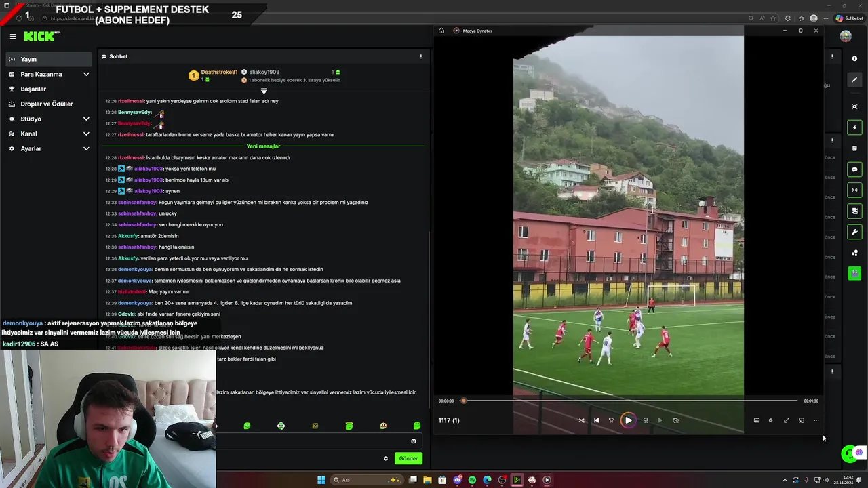This screenshot has height=488, width=868.
Task: Toggle camera panel icon
Action: click(x=854, y=211)
